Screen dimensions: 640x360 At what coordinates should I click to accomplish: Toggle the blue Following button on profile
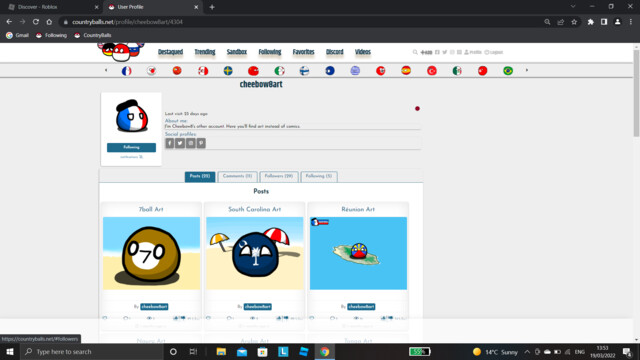(x=131, y=147)
